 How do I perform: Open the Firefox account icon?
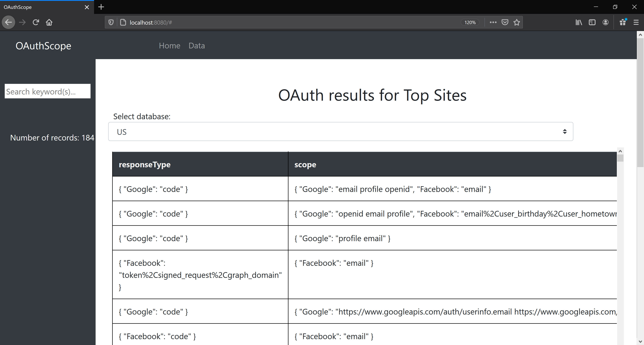coord(605,22)
